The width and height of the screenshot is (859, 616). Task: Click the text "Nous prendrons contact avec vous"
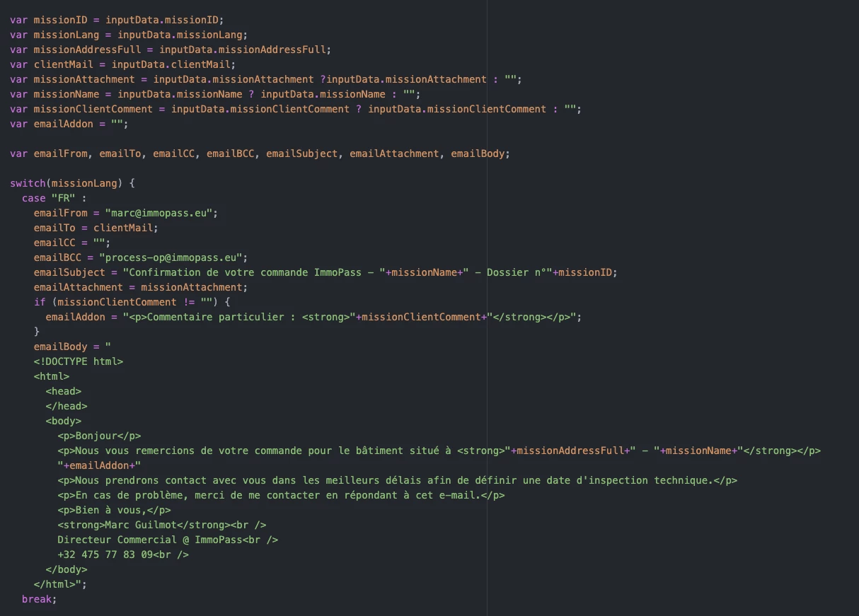[x=171, y=480]
